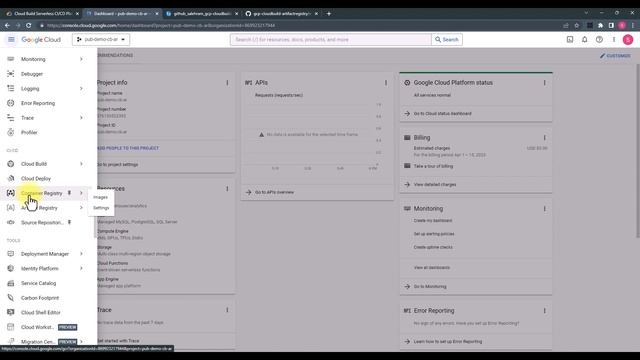Click the Cloud Deploy sidebar icon
This screenshot has width=640, height=360.
click(11, 178)
